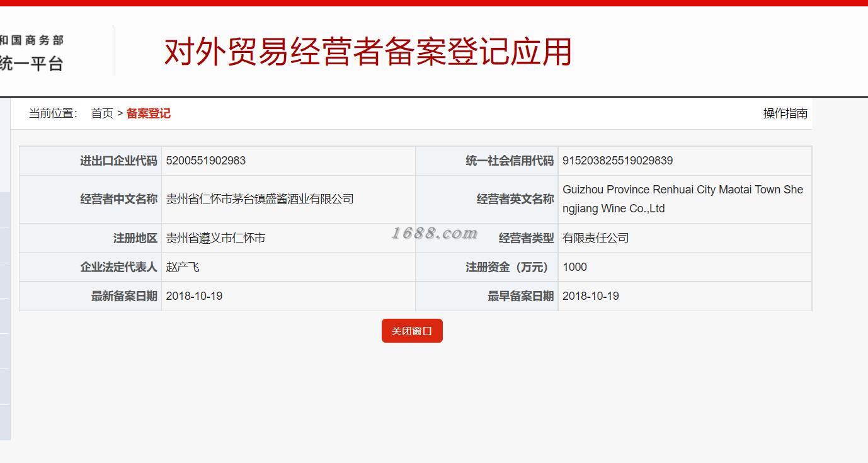Select the legal representative 赵产飞
868x463 pixels.
point(183,267)
